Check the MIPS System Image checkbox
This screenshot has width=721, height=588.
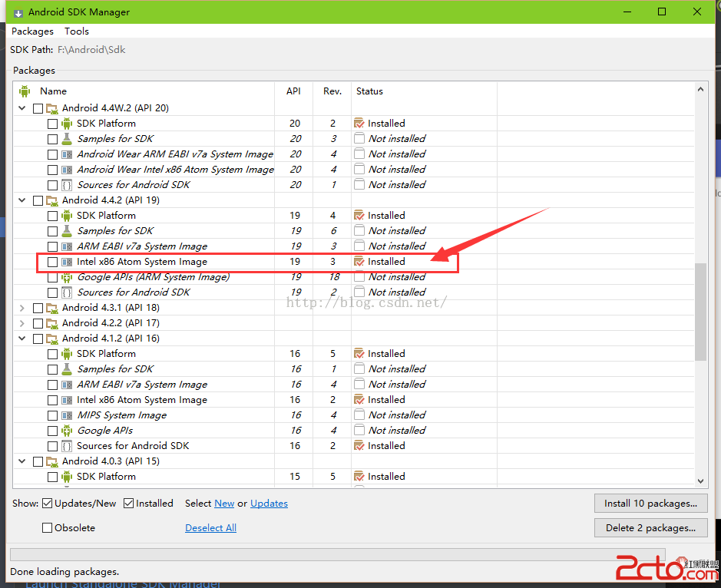pyautogui.click(x=52, y=415)
